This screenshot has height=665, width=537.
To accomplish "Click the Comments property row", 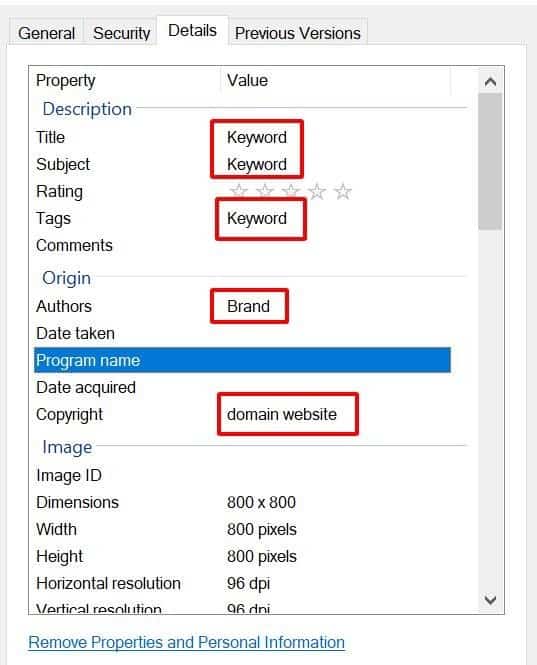I will pyautogui.click(x=242, y=246).
